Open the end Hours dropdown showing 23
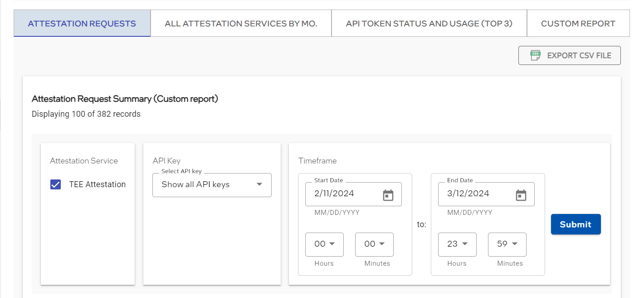Screen dimensions: 644x298 [457, 244]
